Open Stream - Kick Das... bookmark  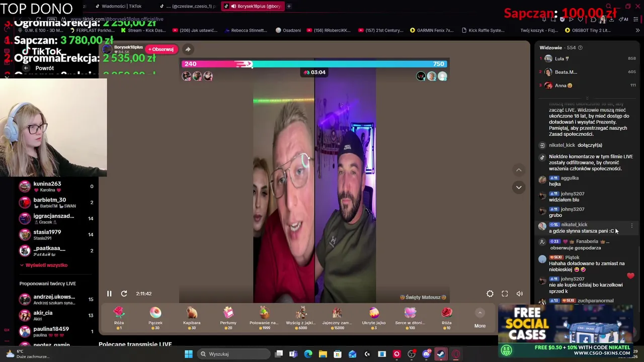(x=143, y=30)
